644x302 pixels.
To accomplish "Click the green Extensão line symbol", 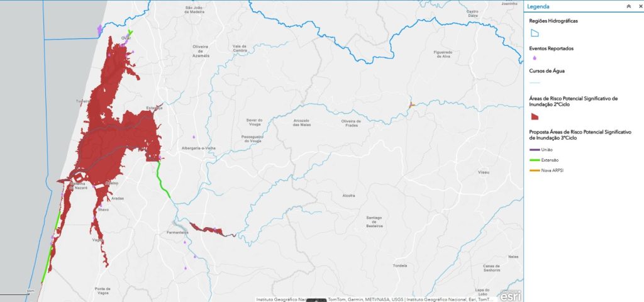I will pyautogui.click(x=535, y=160).
